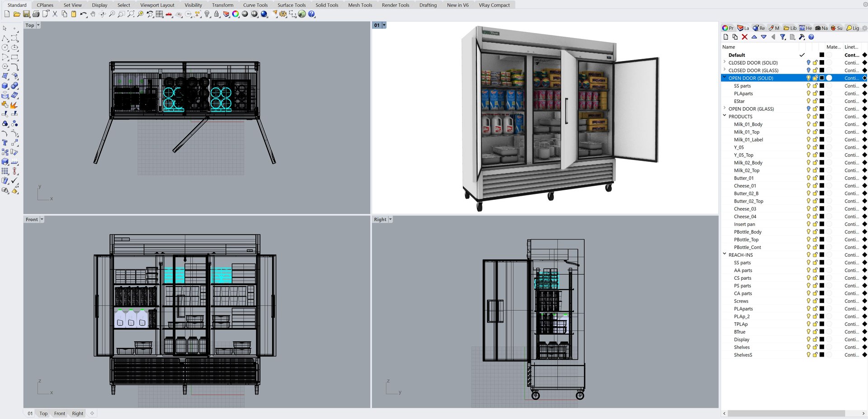Image resolution: width=868 pixels, height=419 pixels.
Task: Click the Cut scissors icon
Action: pos(55,14)
